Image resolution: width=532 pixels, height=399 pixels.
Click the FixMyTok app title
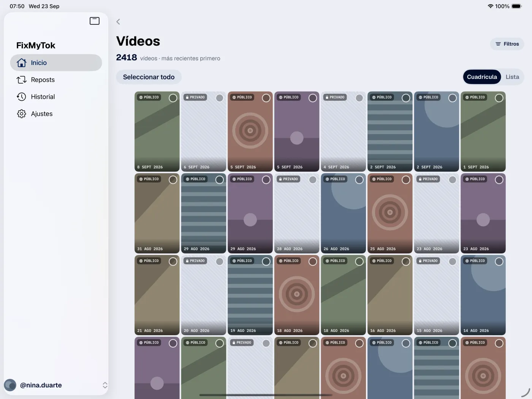tap(36, 46)
